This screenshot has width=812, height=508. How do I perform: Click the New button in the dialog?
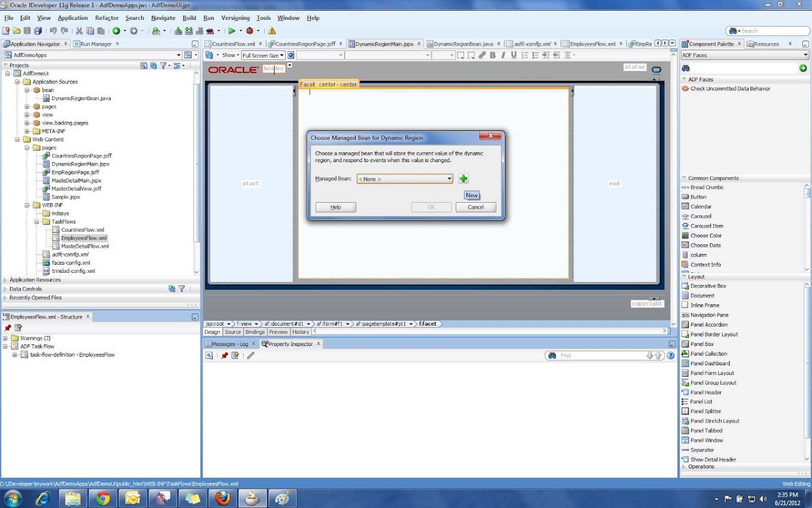click(x=471, y=195)
